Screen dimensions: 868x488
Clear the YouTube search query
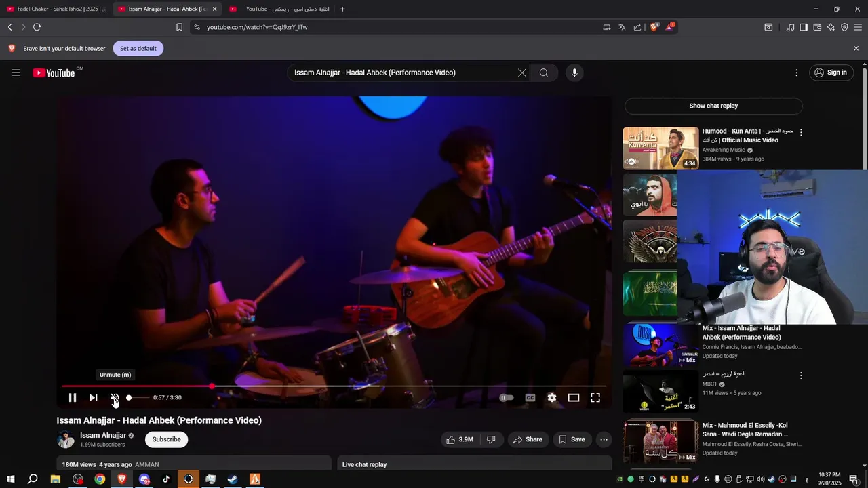point(522,73)
